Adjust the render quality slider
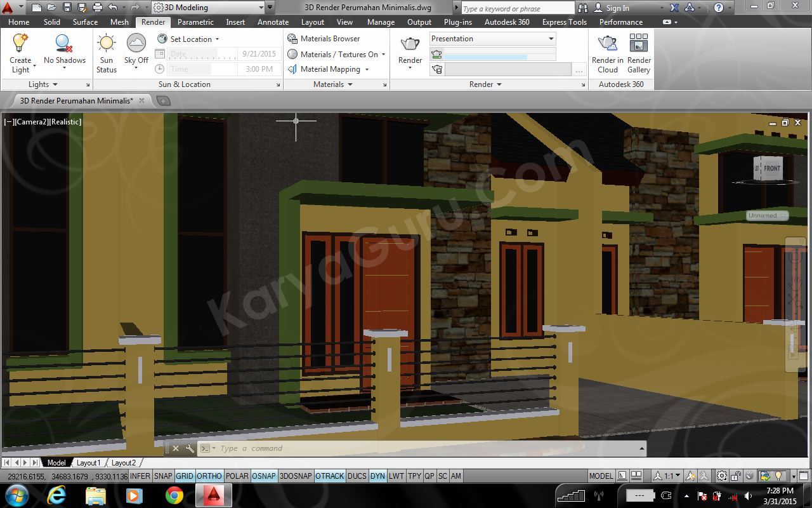The width and height of the screenshot is (812, 508). [485, 57]
